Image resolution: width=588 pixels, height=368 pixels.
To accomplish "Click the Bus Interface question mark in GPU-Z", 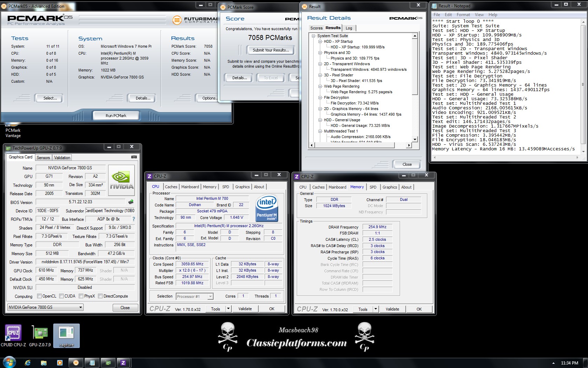I will point(133,219).
